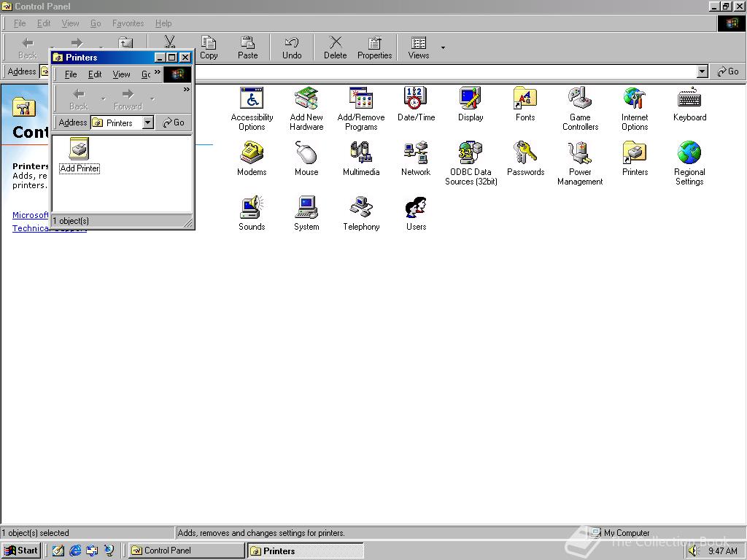The width and height of the screenshot is (747, 560).
Task: Open Edit menu in Control Panel
Action: click(x=44, y=23)
